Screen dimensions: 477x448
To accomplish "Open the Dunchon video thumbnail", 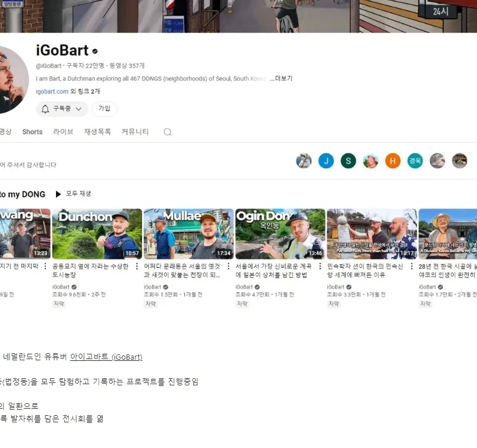I will (x=97, y=234).
